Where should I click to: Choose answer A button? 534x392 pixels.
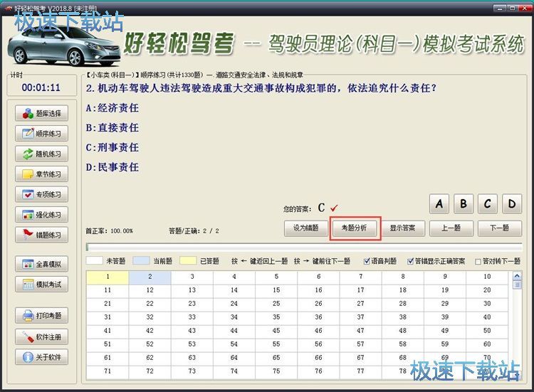click(439, 204)
